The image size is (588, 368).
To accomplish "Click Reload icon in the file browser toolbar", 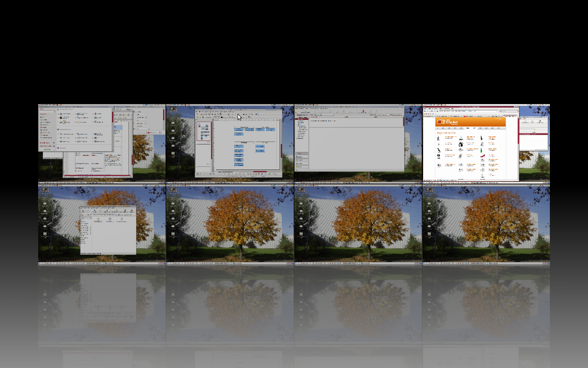I will [107, 210].
